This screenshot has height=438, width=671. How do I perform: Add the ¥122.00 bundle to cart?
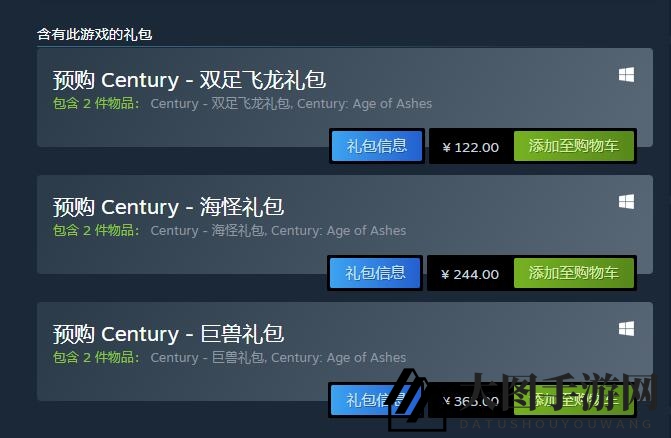point(573,146)
